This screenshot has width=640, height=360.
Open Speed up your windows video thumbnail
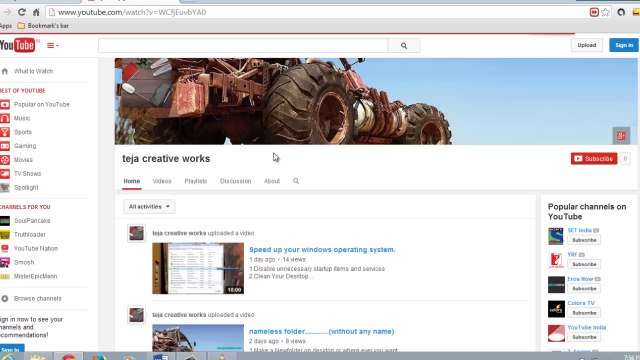[198, 268]
